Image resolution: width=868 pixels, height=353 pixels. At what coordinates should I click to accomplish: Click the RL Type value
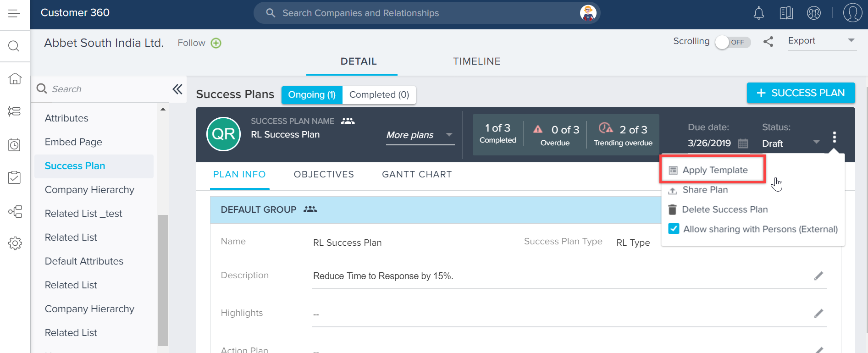[x=633, y=243]
